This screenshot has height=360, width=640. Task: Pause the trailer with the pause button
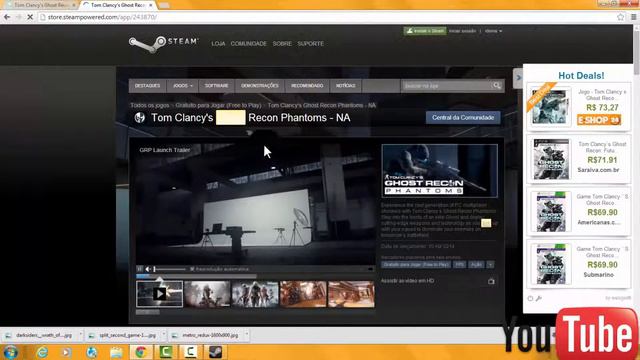point(140,269)
